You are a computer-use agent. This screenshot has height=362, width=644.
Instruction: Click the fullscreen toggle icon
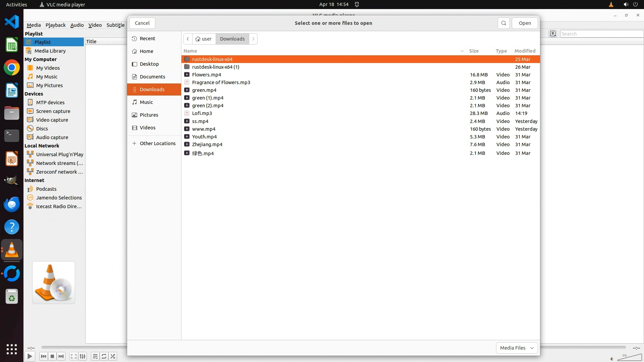(x=74, y=356)
